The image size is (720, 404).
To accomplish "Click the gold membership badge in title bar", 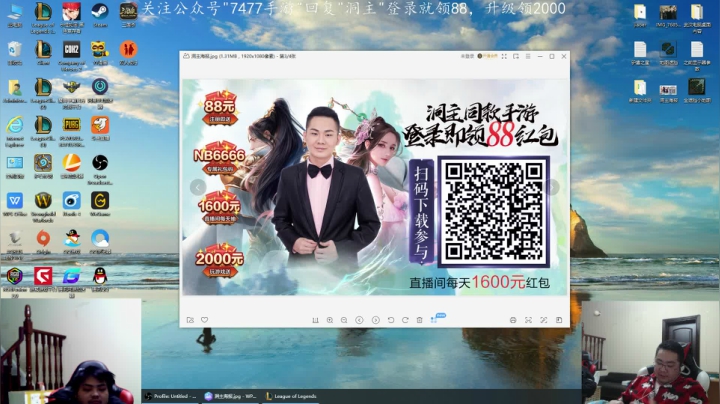I will point(487,56).
